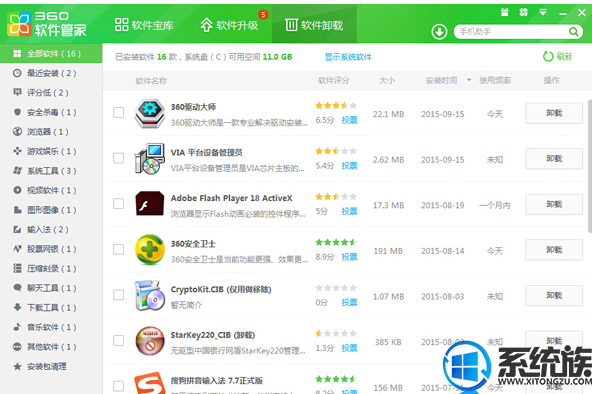Select 股票网银 (1) category
Screen dimensions: 592x394
click(x=51, y=249)
